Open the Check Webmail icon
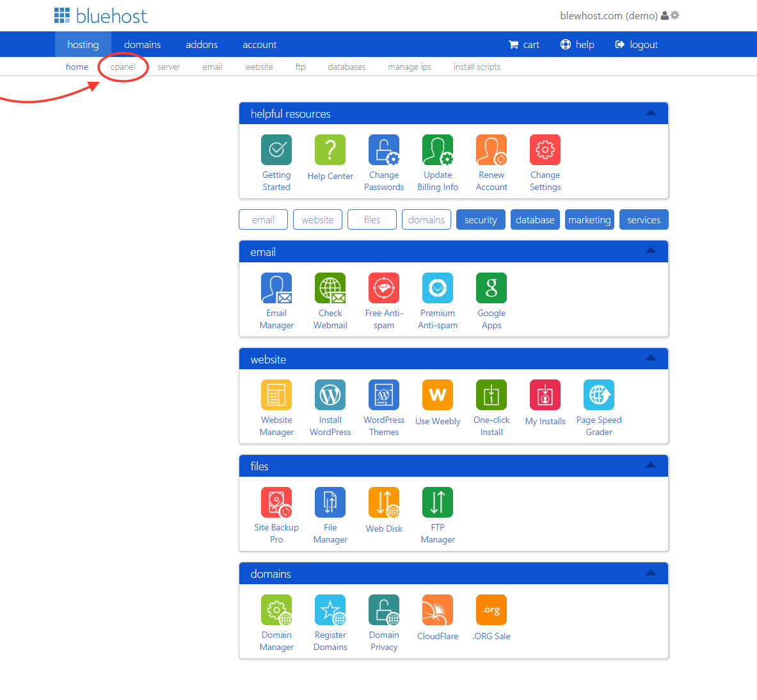The height and width of the screenshot is (700, 757). point(330,288)
